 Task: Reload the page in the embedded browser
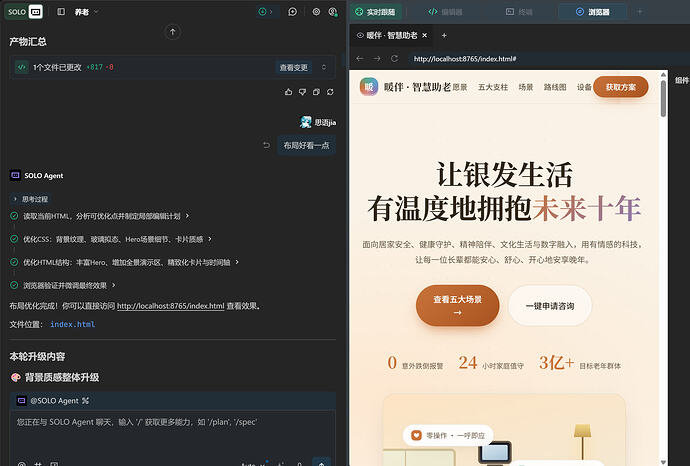point(394,58)
